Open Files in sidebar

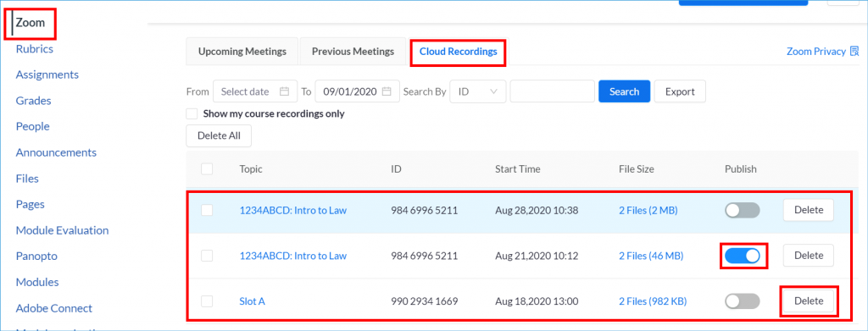point(27,179)
